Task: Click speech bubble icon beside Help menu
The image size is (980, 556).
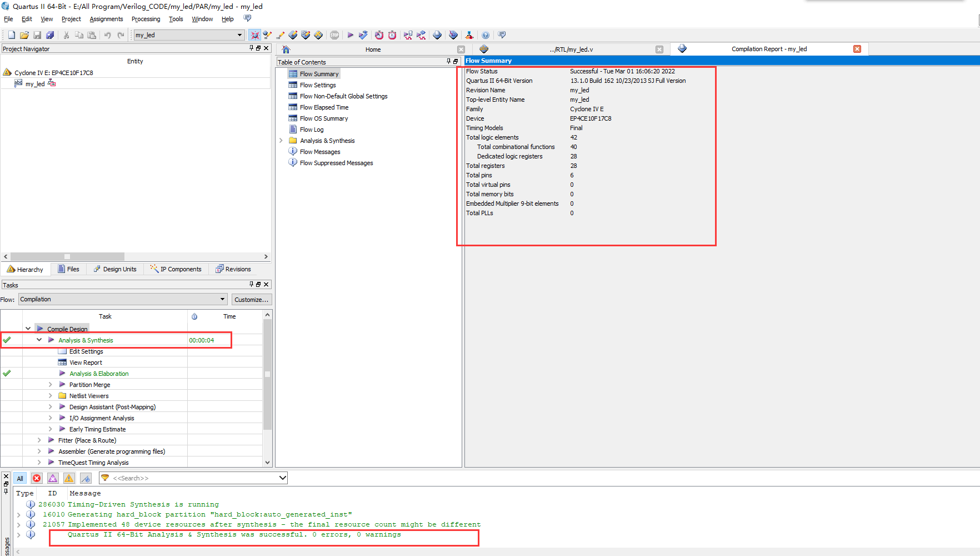Action: [248, 18]
